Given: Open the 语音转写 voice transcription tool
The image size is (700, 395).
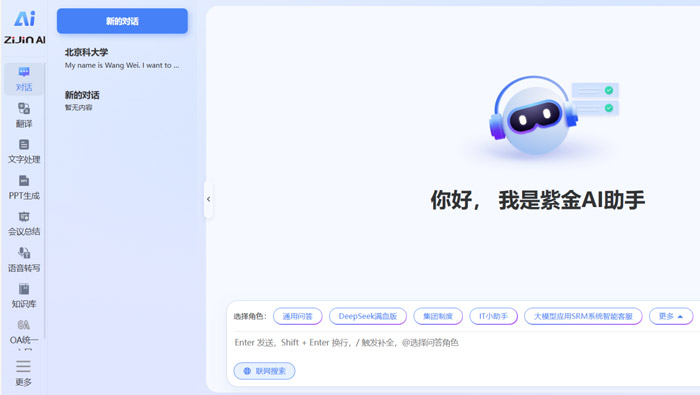Looking at the screenshot, I should point(24,260).
